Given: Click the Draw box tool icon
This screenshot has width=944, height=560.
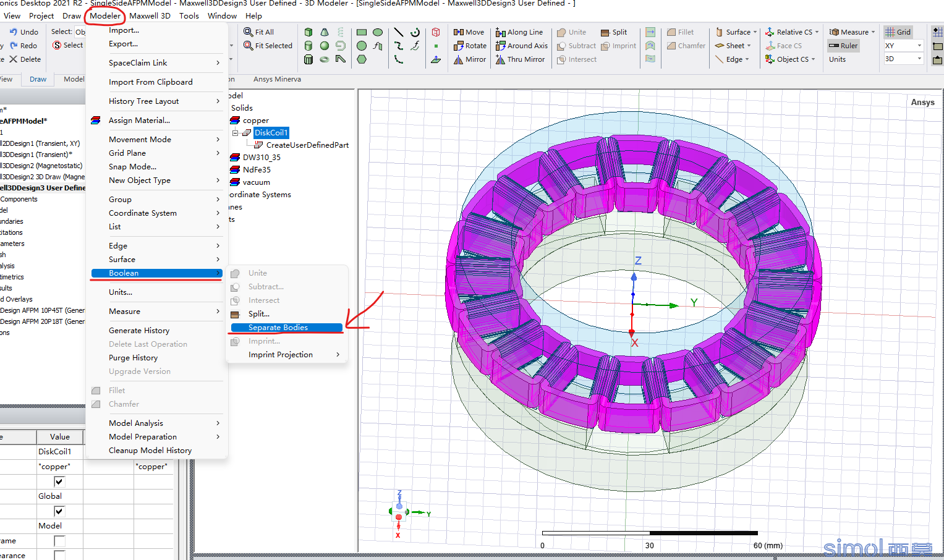Looking at the screenshot, I should coord(308,32).
